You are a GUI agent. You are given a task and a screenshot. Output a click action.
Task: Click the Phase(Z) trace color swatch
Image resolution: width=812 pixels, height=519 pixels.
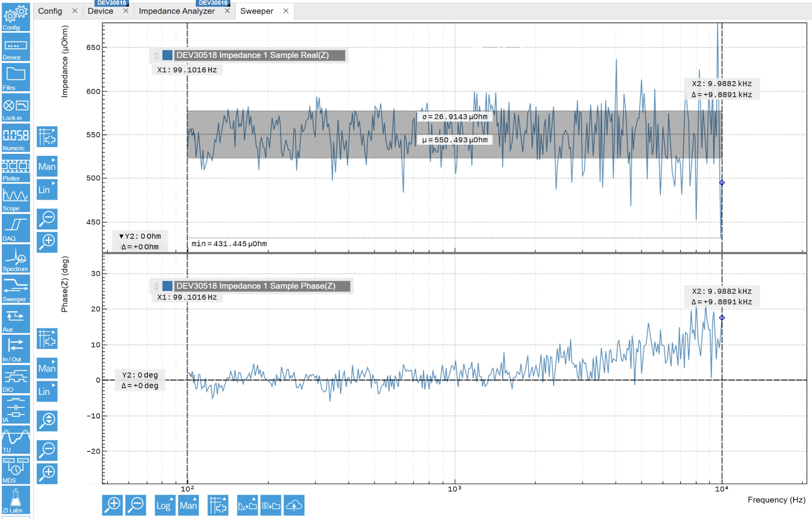coord(167,286)
